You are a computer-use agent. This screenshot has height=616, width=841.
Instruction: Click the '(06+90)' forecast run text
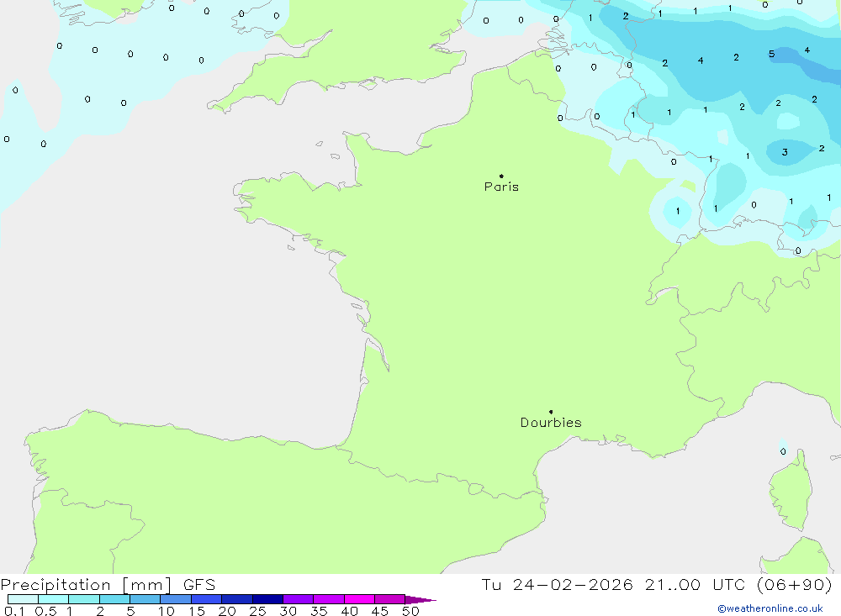795,584
